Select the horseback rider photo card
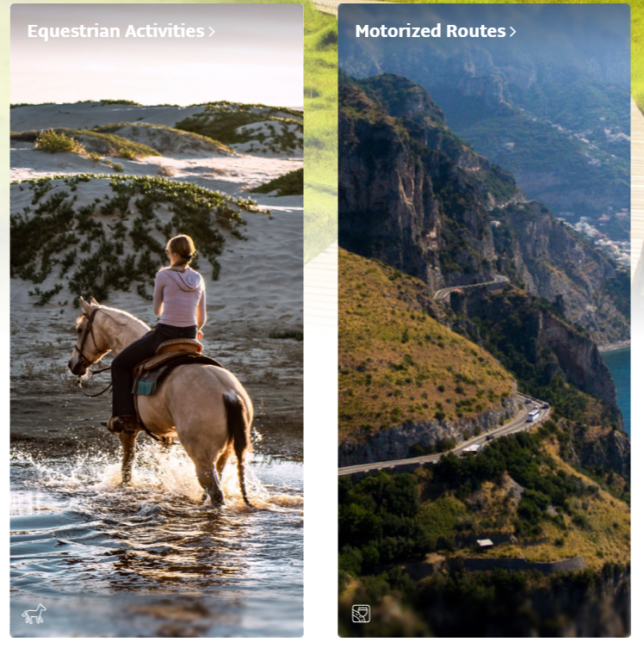644x648 pixels. (x=157, y=321)
